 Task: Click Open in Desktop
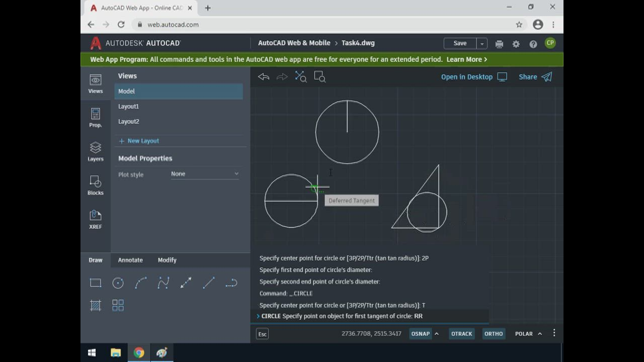tap(474, 77)
